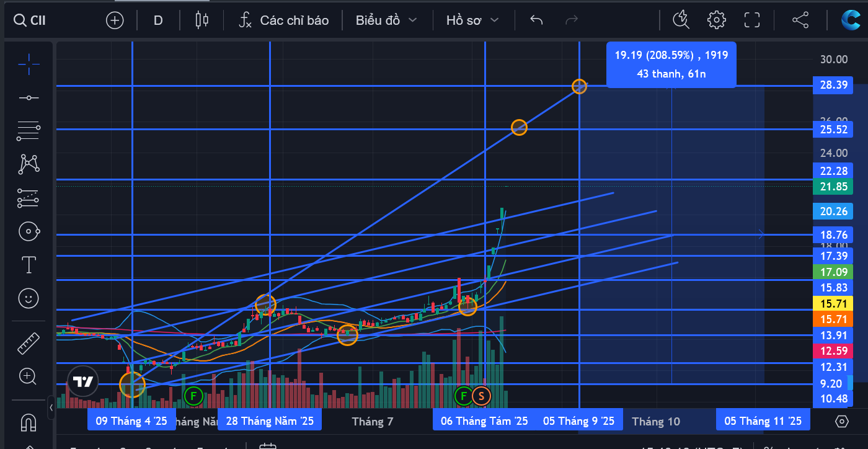This screenshot has height=449, width=868.
Task: Select the ruler measure tool
Action: (x=29, y=343)
